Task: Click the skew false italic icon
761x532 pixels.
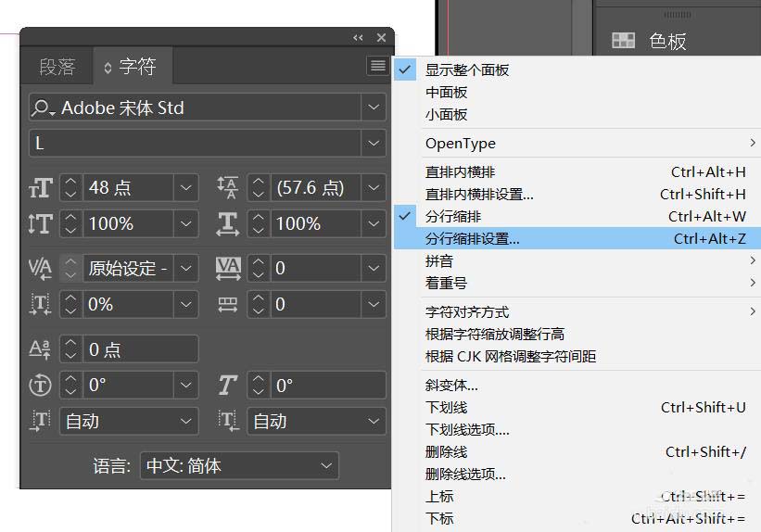Action: tap(228, 385)
